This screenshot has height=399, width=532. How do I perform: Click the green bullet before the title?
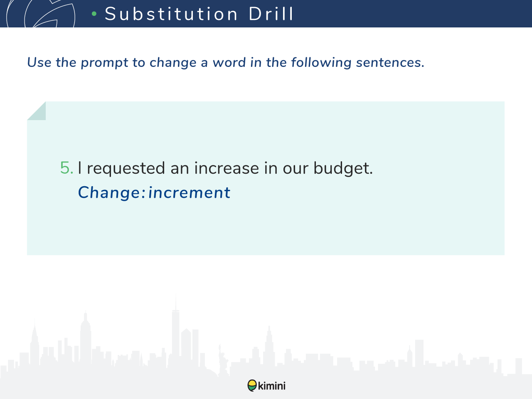[x=94, y=14]
